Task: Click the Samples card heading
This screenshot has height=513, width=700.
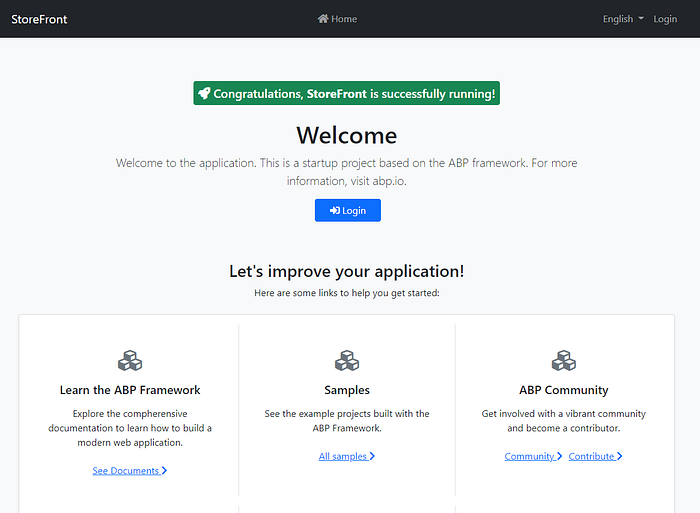Action: coord(347,390)
